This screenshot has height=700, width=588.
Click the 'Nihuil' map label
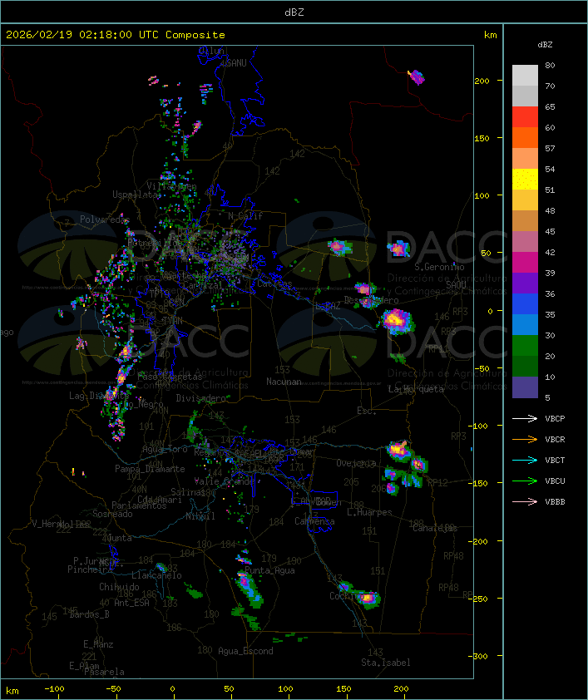pyautogui.click(x=200, y=516)
